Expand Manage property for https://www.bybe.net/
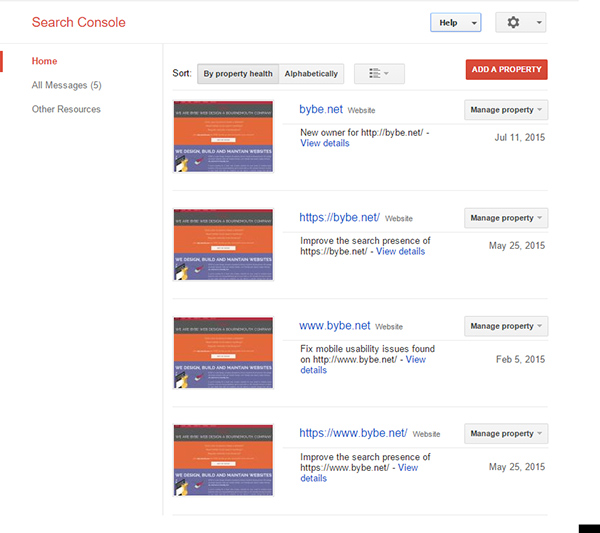 506,434
